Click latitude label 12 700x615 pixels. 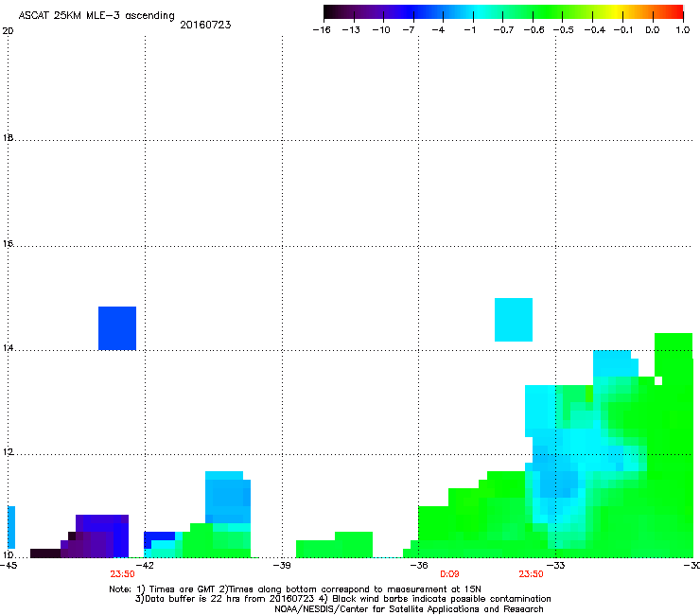click(8, 452)
